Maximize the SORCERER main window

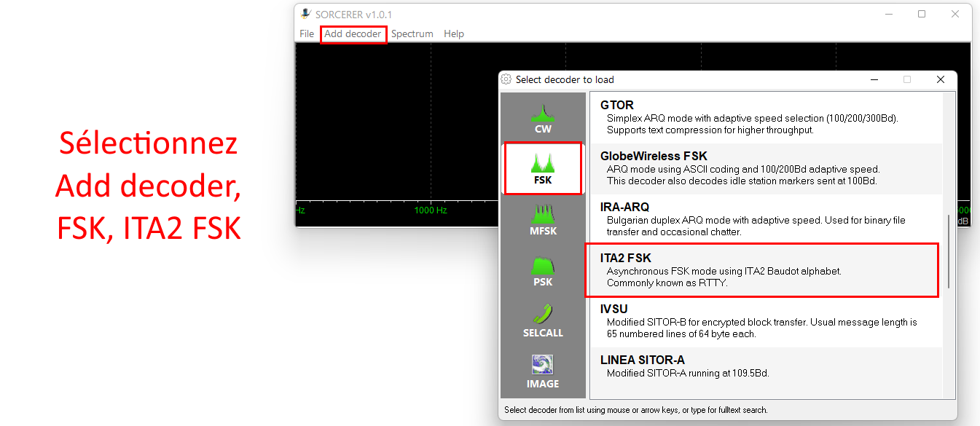(922, 14)
